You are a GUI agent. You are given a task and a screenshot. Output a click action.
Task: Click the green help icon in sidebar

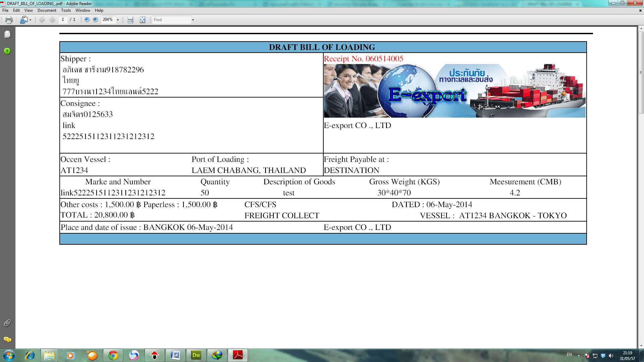click(x=7, y=51)
